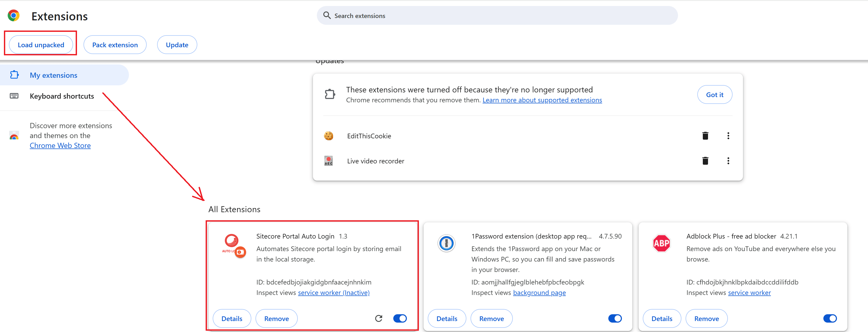
Task: Click Pack extension button
Action: coord(115,44)
